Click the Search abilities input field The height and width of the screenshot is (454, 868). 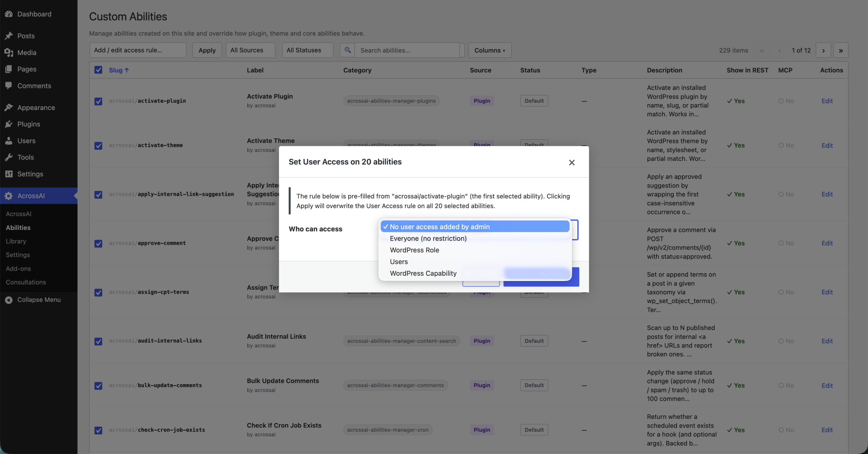[x=407, y=50]
